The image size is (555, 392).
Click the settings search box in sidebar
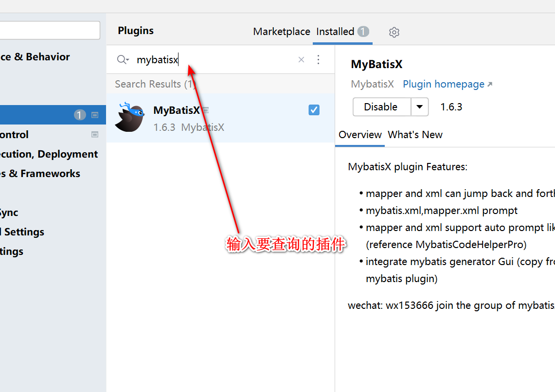click(50, 30)
